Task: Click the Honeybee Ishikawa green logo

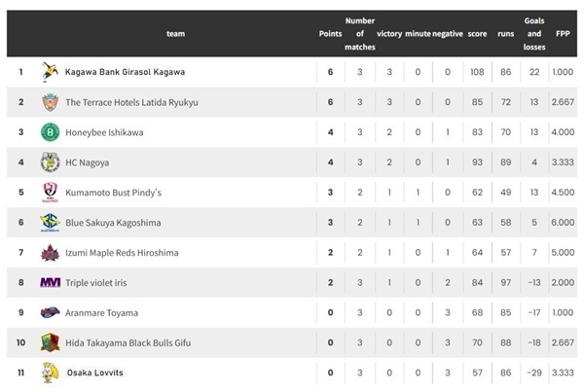Action: [x=50, y=132]
